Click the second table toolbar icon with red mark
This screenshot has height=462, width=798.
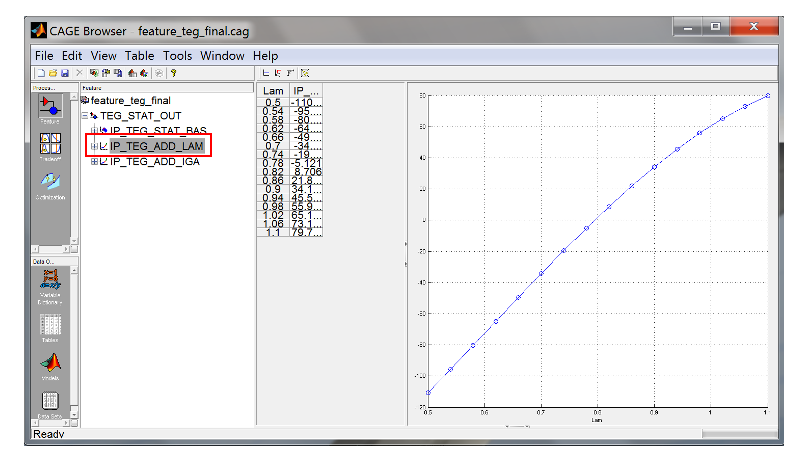click(278, 73)
